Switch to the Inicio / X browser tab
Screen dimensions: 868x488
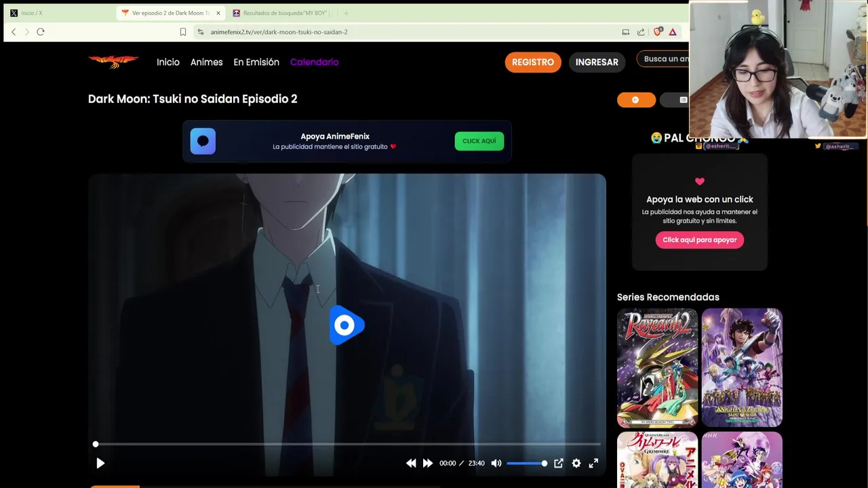pos(58,13)
